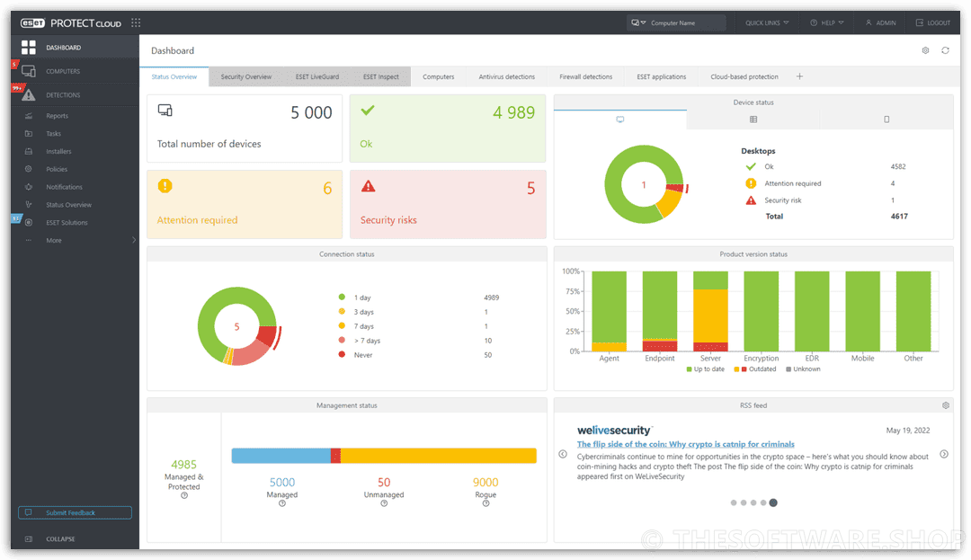This screenshot has width=971, height=560.
Task: Switch to the Cloud-based protection tab
Action: click(x=744, y=76)
